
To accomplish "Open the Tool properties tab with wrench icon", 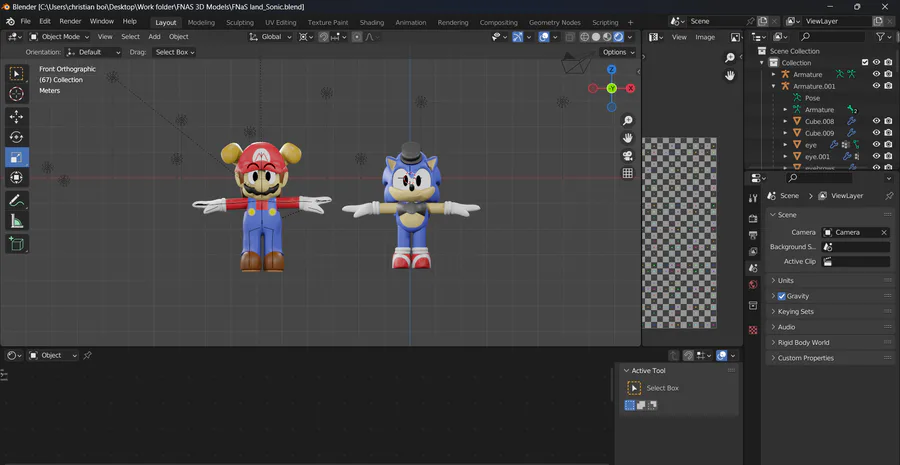I will [x=753, y=198].
